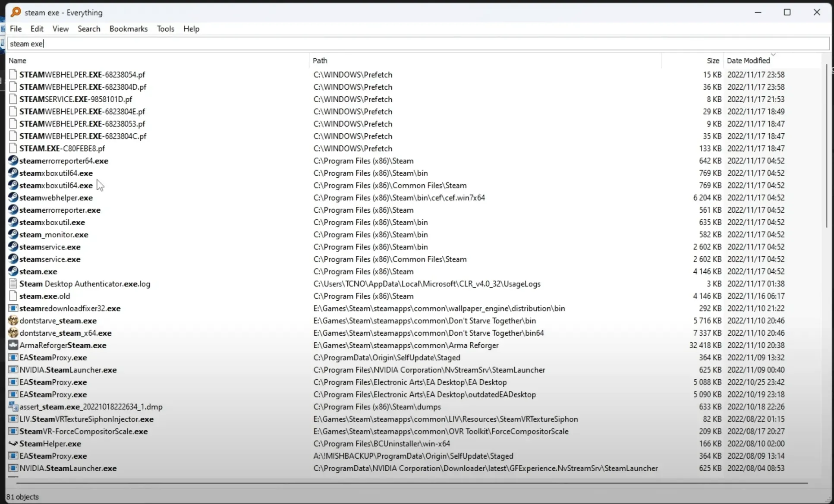Screen dimensions: 834x504
Task: Click the icon of LIV.SteamVRTextureSiphonInjector.exe
Action: [13, 419]
